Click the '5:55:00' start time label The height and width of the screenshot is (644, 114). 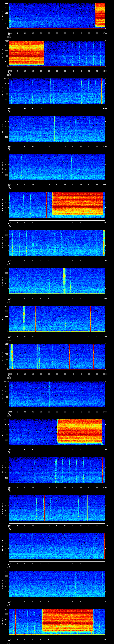click(x=9, y=374)
